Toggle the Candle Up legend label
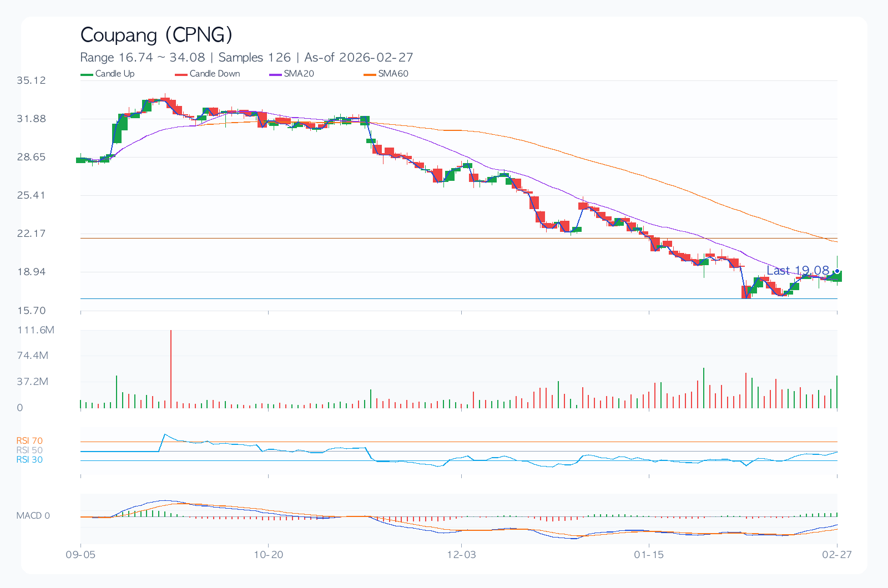Screen dimensions: 888x588 coord(115,74)
